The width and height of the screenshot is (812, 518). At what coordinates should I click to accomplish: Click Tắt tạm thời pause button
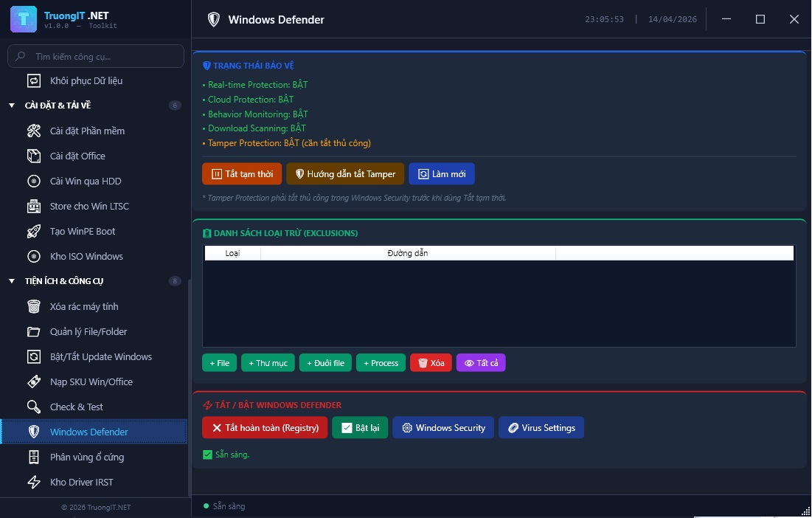[x=242, y=174]
